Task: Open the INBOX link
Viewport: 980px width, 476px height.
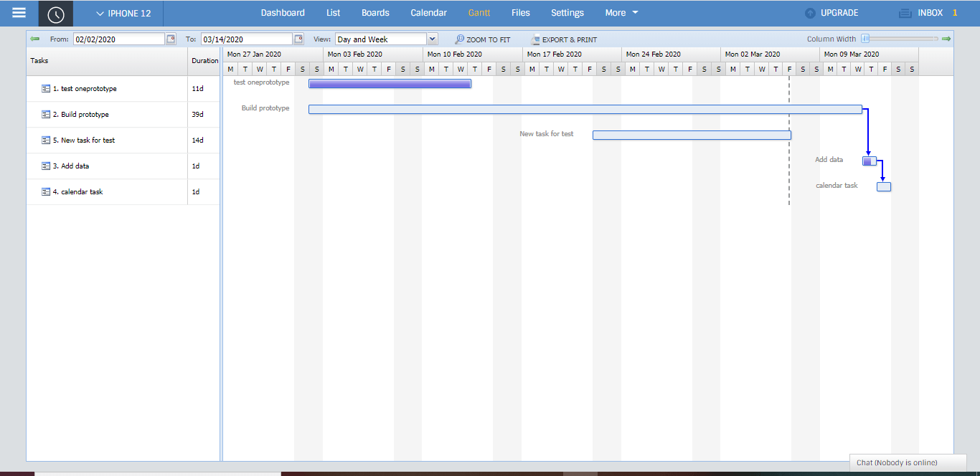Action: [x=930, y=13]
